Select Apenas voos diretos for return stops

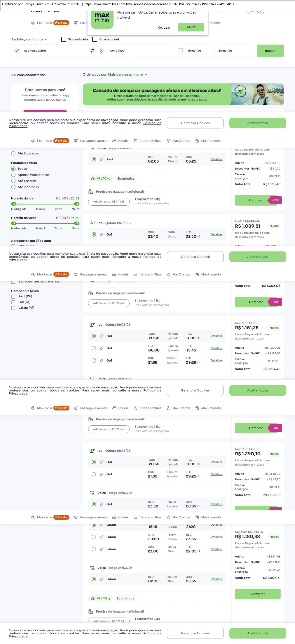[x=14, y=175]
